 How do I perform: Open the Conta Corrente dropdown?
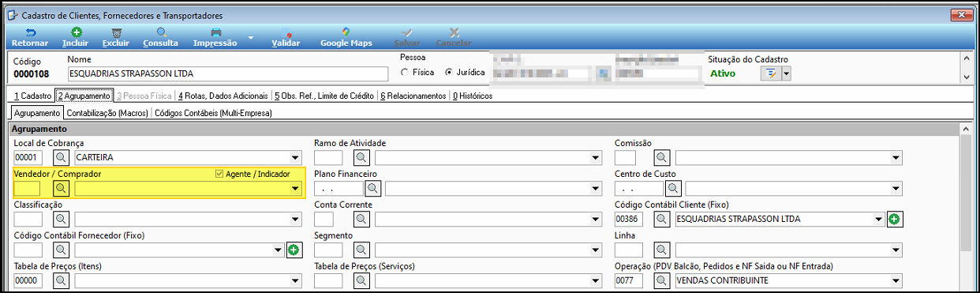pos(595,219)
